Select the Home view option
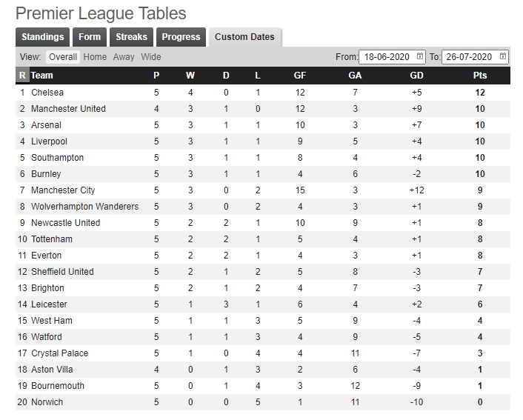The image size is (523, 420). [95, 57]
